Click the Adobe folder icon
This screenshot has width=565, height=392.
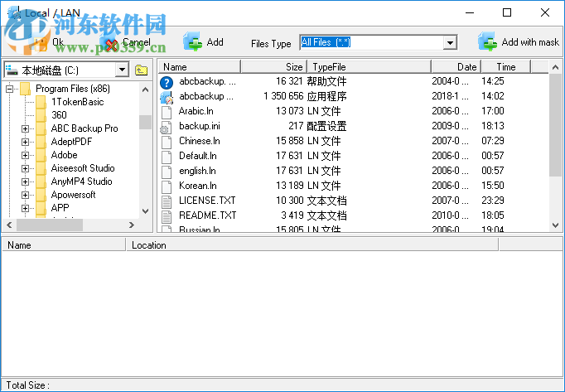41,155
